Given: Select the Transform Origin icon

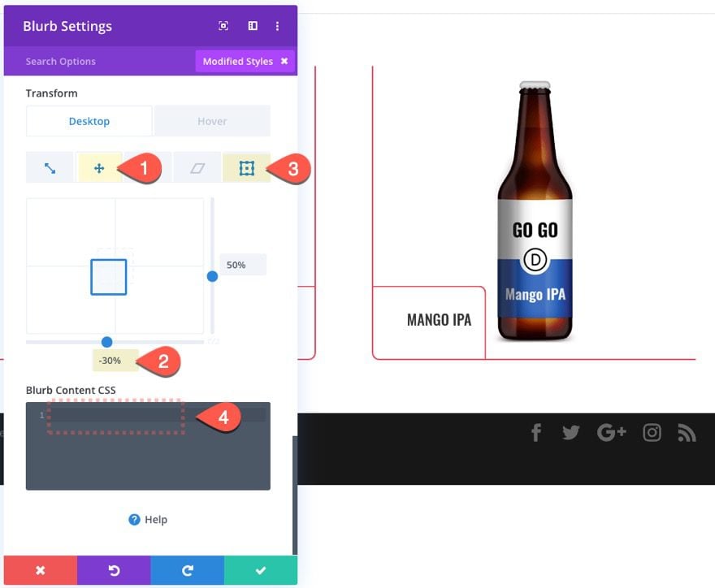Looking at the screenshot, I should coord(247,168).
